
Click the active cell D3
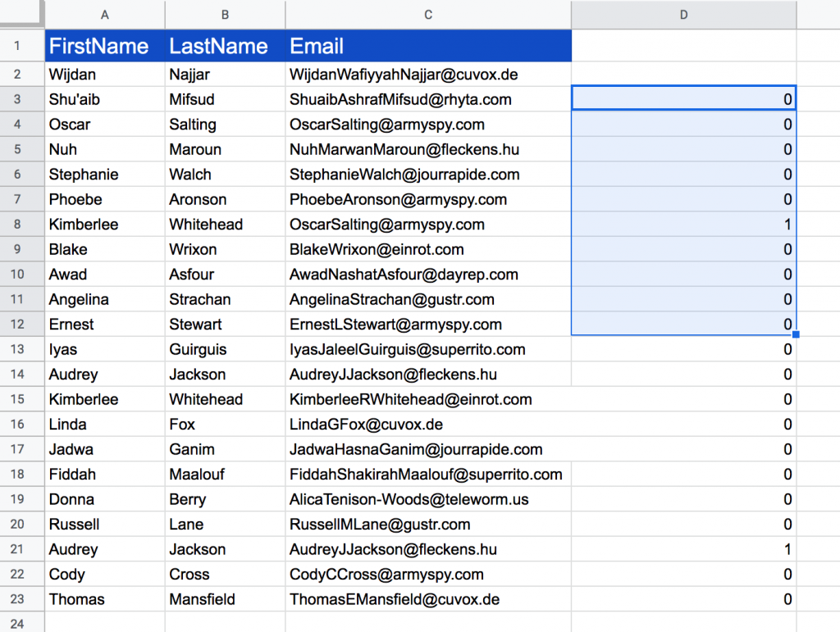[683, 99]
